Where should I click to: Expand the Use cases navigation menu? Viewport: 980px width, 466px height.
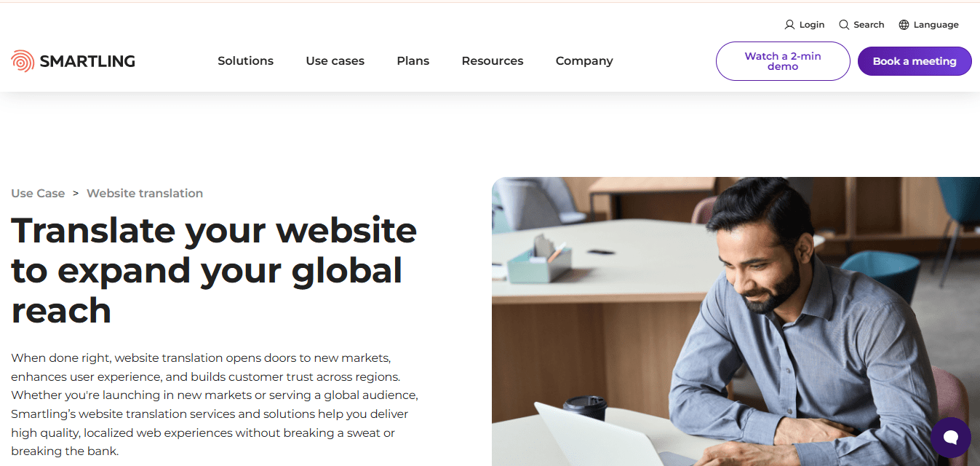pos(335,61)
